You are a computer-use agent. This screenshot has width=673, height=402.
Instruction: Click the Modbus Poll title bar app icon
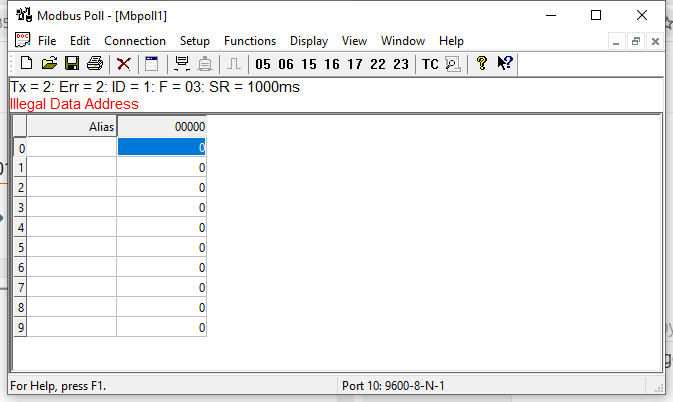coord(24,15)
